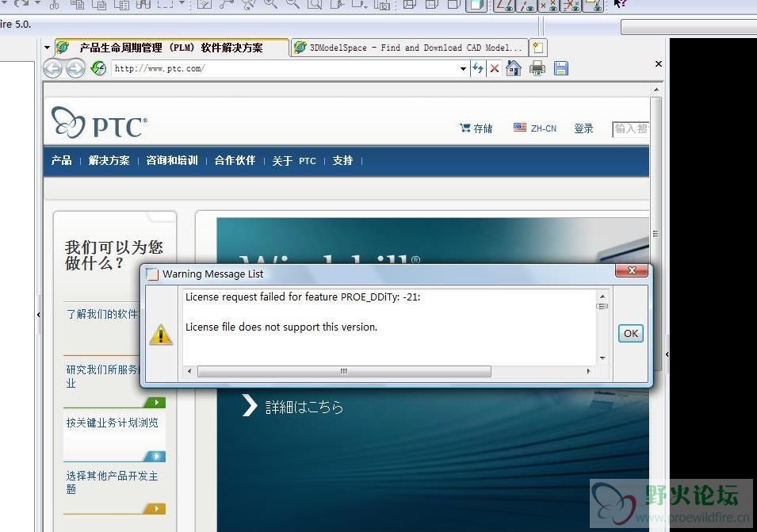757x532 pixels.
Task: Click the web page scroll up arrow
Action: [x=656, y=90]
